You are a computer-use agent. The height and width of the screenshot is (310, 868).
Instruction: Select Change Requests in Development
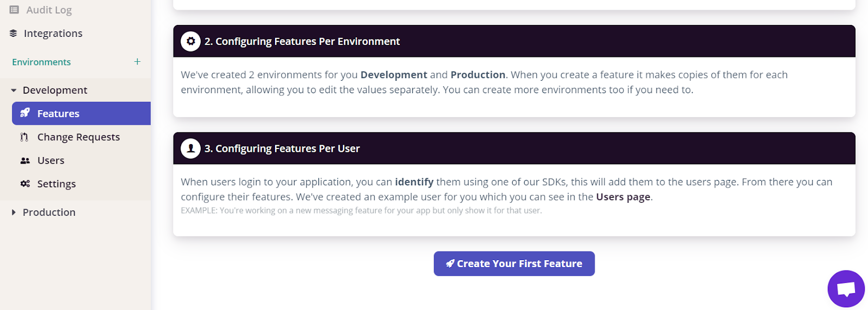pyautogui.click(x=79, y=137)
